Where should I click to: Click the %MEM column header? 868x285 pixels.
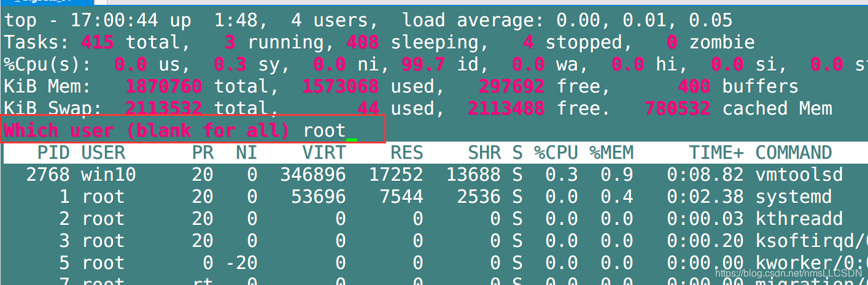pos(611,153)
